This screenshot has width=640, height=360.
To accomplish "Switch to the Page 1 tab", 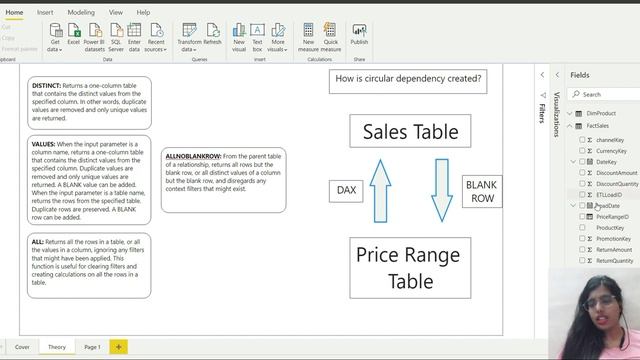I will [x=92, y=347].
